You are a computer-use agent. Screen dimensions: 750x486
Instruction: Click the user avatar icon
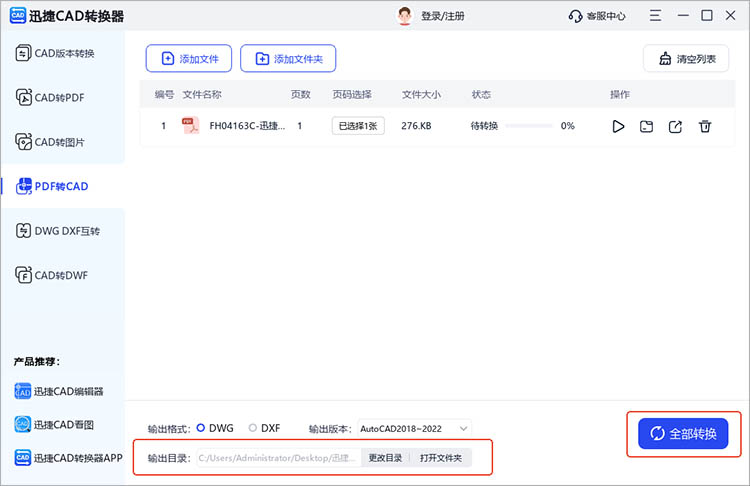[405, 16]
